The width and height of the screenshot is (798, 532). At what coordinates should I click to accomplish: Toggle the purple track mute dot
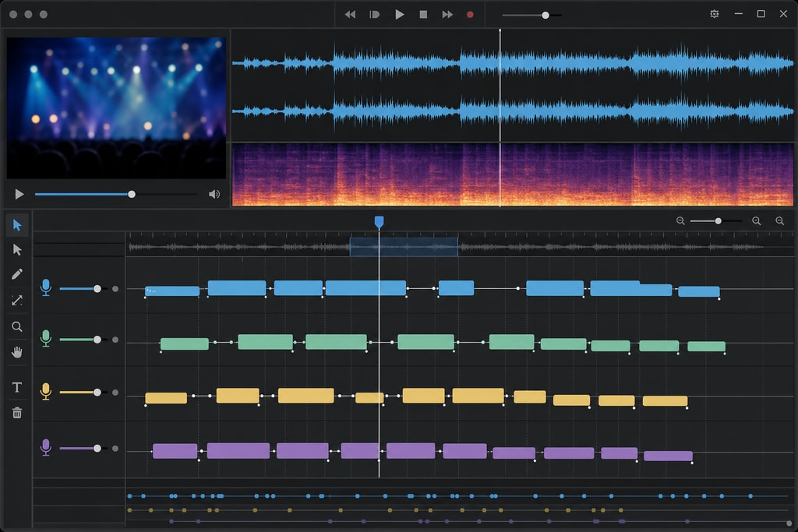click(x=115, y=449)
